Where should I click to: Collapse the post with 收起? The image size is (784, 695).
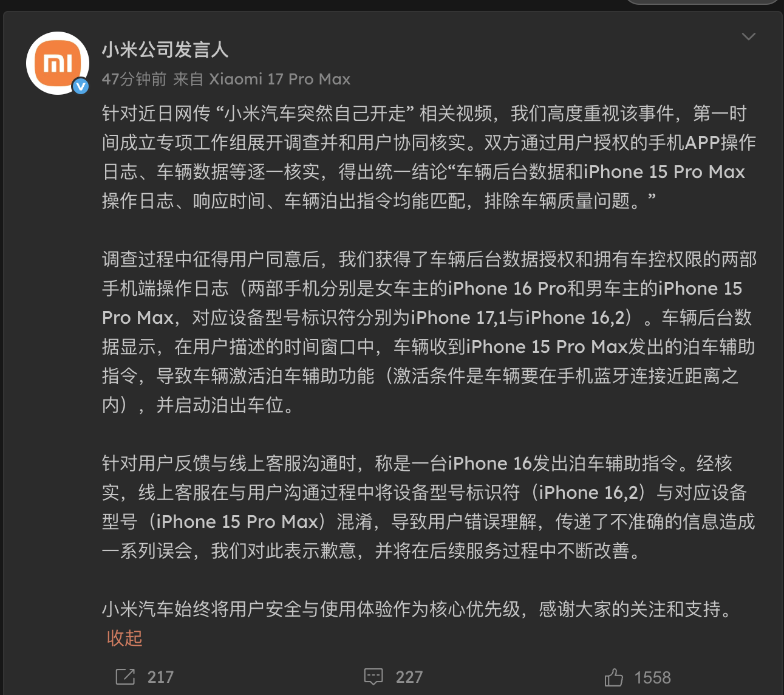click(x=124, y=638)
